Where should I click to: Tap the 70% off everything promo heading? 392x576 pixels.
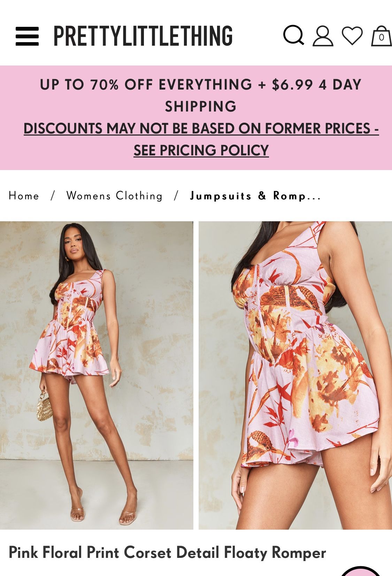tap(146, 85)
